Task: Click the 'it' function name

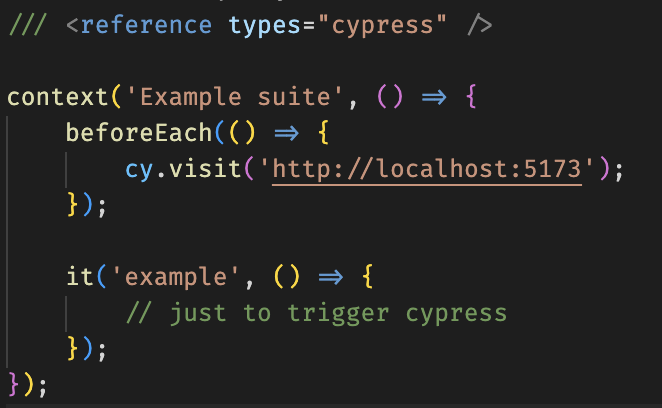Action: (78, 277)
